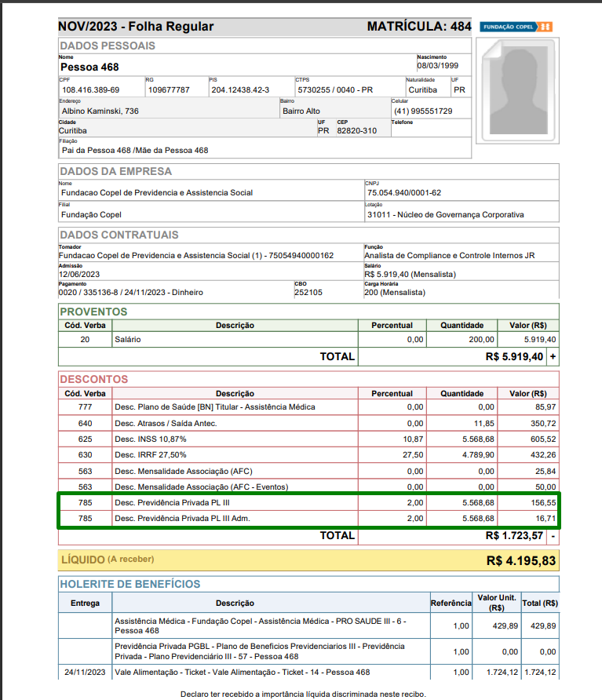Click the celular number (41) 995551729

click(423, 111)
